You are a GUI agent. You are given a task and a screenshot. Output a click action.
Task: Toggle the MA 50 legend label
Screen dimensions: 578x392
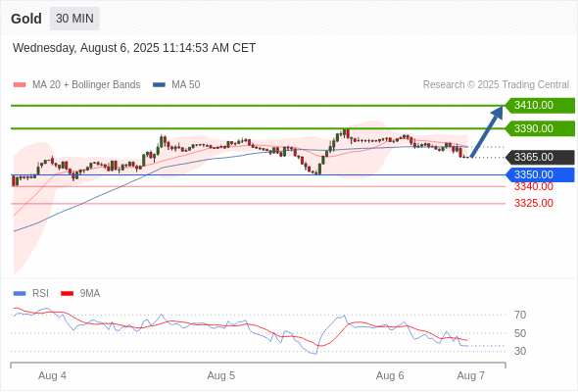click(186, 85)
